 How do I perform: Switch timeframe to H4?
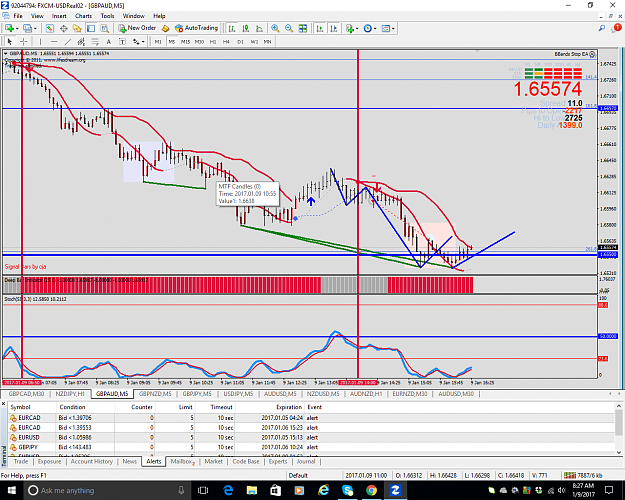tap(226, 41)
